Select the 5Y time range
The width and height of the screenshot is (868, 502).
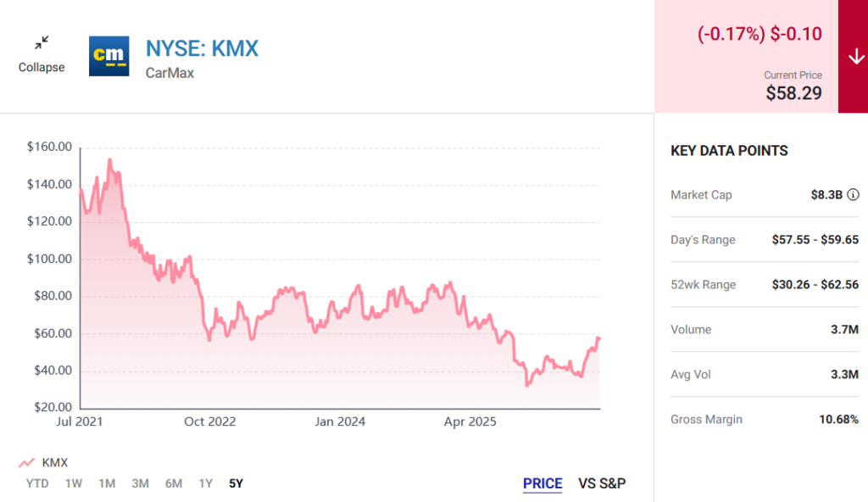[x=236, y=483]
